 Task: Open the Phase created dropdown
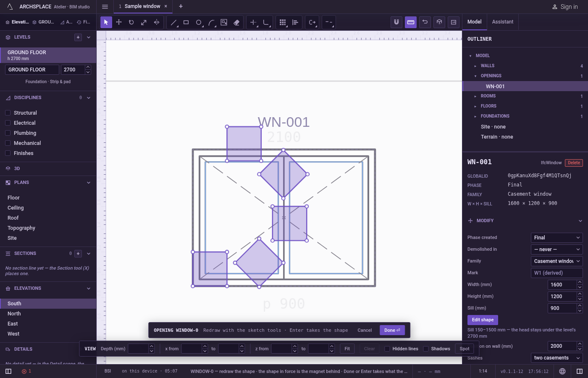[557, 238]
